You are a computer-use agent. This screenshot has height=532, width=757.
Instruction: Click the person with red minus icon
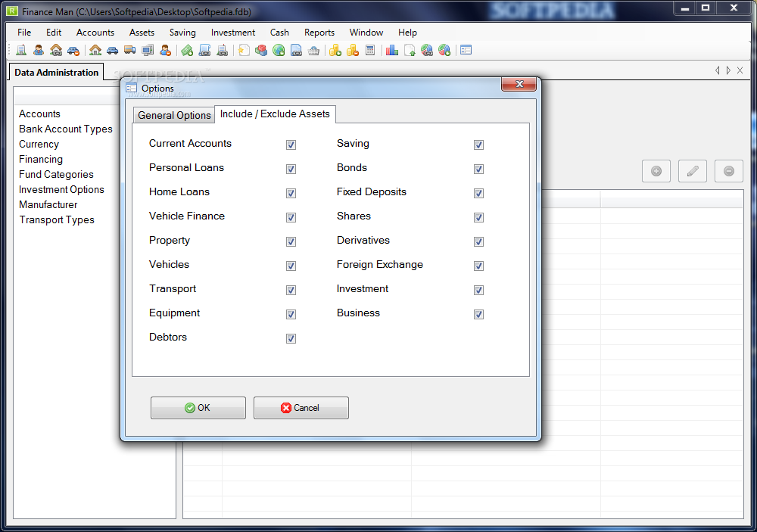165,50
